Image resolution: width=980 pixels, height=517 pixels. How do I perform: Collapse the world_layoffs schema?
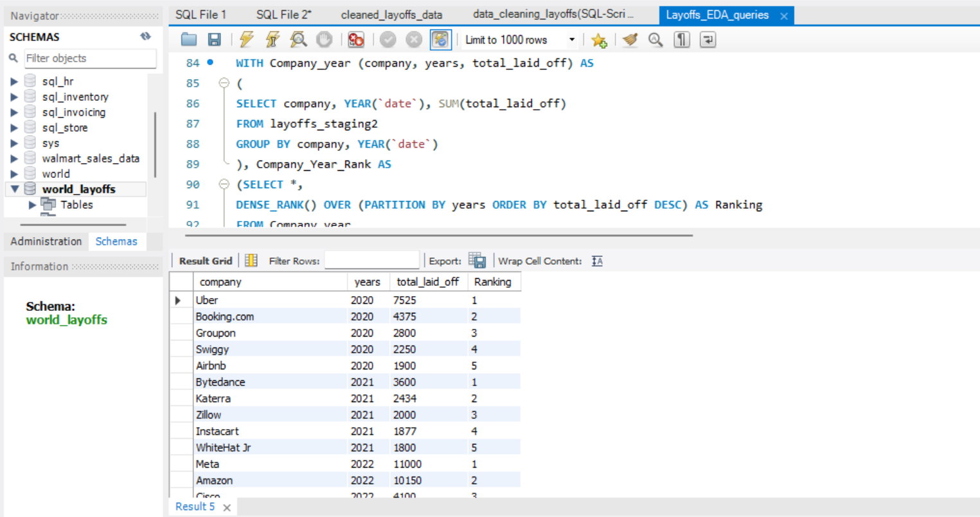point(14,189)
